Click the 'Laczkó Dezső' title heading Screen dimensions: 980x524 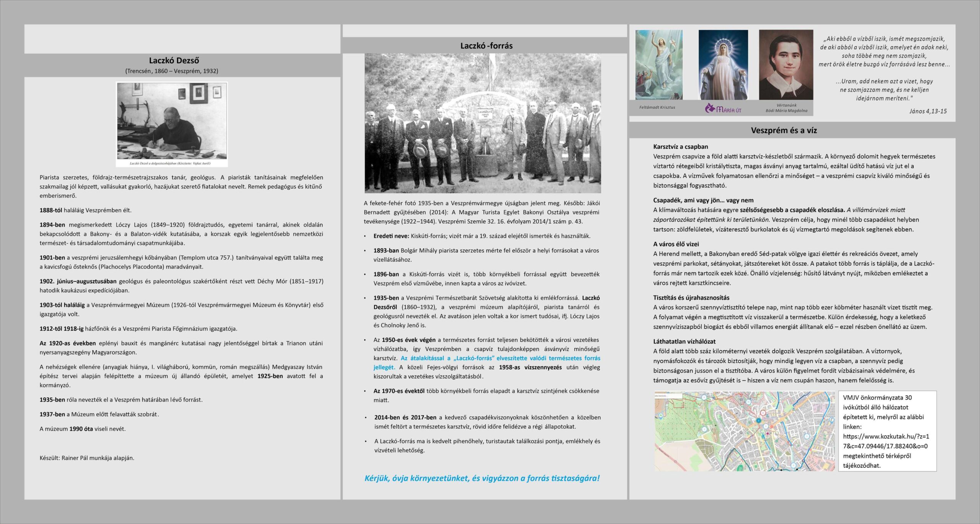click(174, 60)
